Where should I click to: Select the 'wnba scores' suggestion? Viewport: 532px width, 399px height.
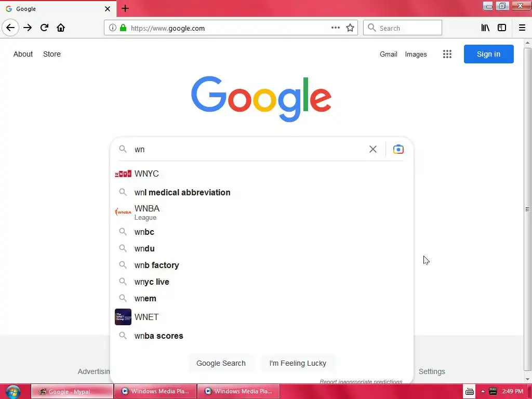[262, 336]
